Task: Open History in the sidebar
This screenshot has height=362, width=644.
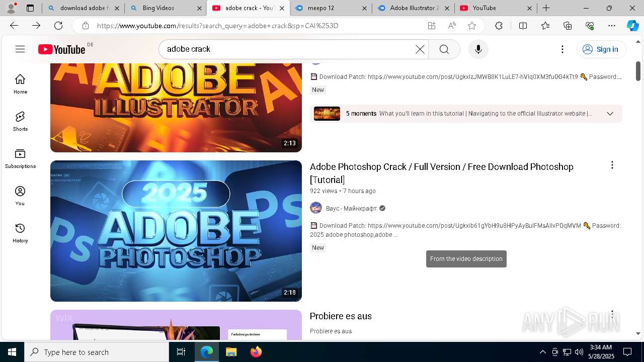Action: 20,233
